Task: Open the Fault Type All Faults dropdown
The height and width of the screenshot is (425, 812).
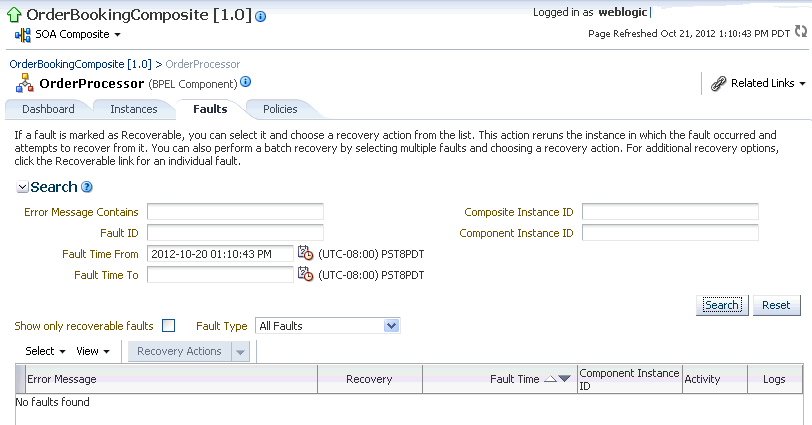Action: click(327, 326)
